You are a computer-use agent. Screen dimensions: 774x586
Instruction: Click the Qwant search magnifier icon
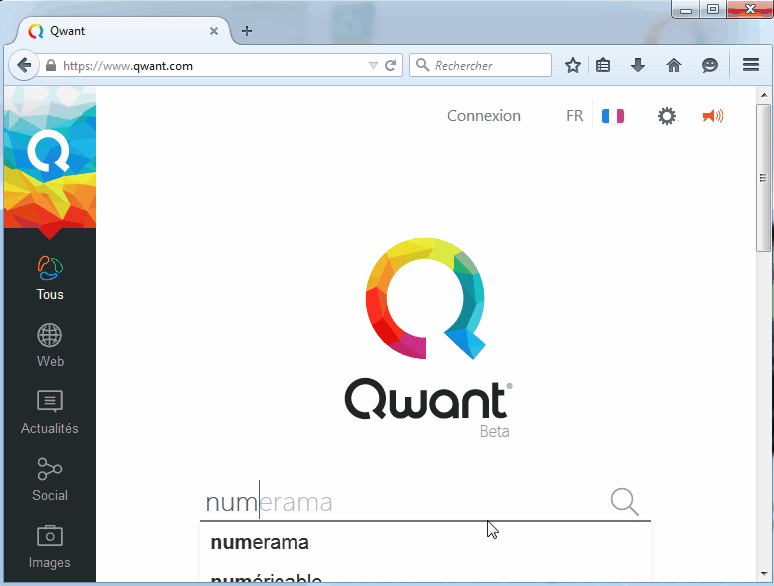click(624, 502)
